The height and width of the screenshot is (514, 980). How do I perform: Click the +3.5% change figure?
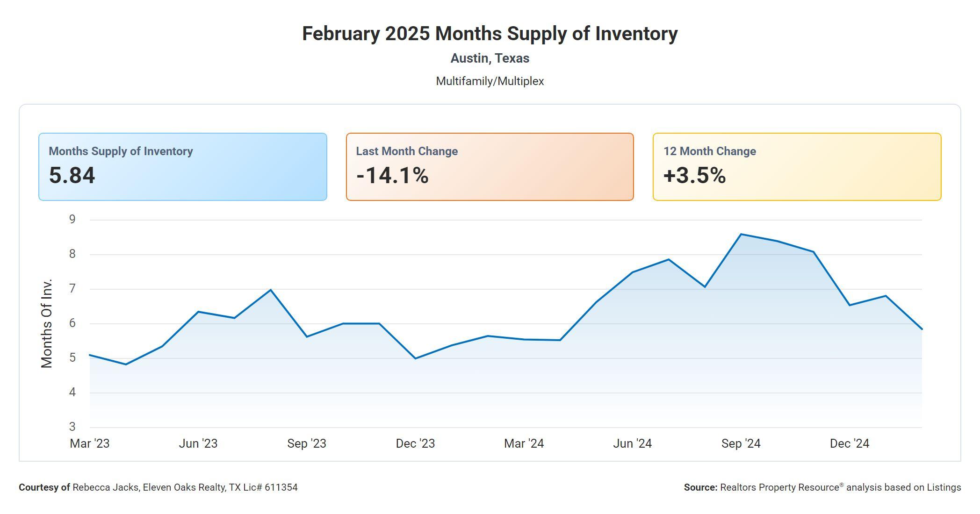[694, 176]
